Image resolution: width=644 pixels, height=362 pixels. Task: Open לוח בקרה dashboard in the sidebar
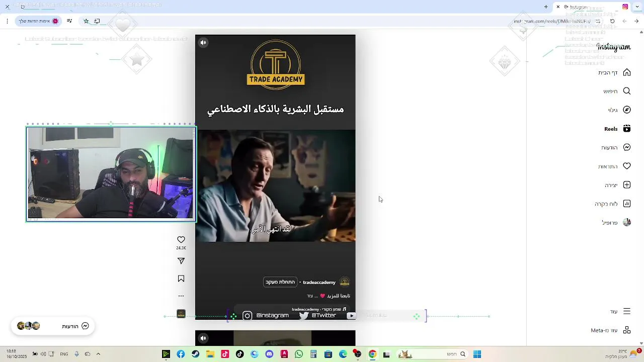point(613,204)
